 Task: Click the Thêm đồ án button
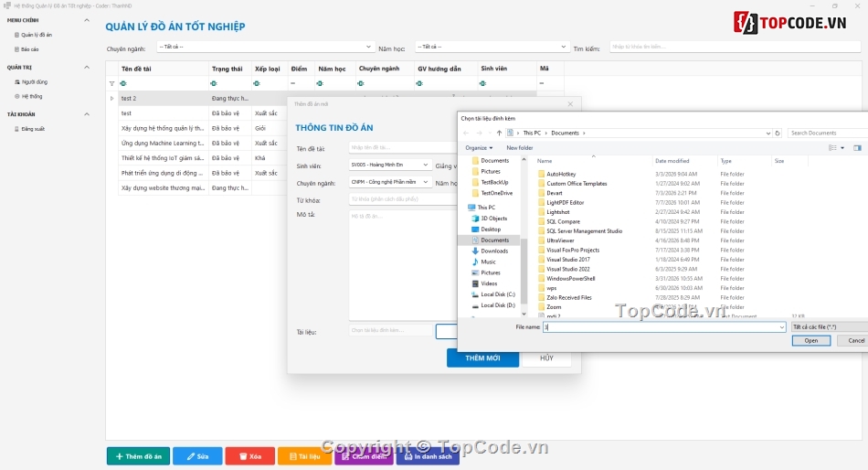tap(138, 456)
